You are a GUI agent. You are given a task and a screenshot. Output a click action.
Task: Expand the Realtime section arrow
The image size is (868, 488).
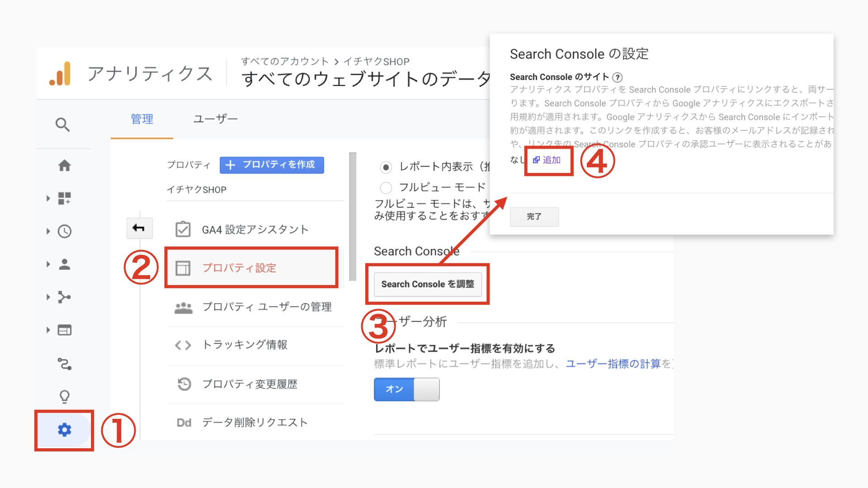pyautogui.click(x=48, y=231)
